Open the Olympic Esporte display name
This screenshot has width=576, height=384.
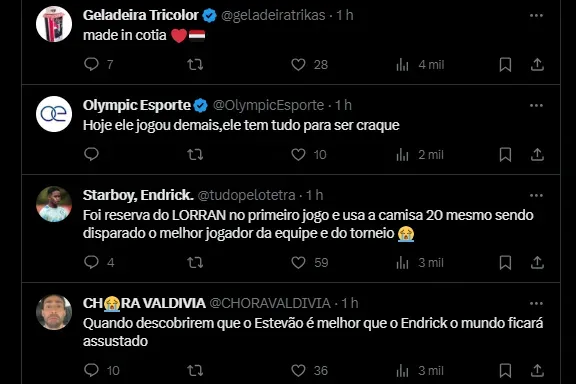pos(137,105)
